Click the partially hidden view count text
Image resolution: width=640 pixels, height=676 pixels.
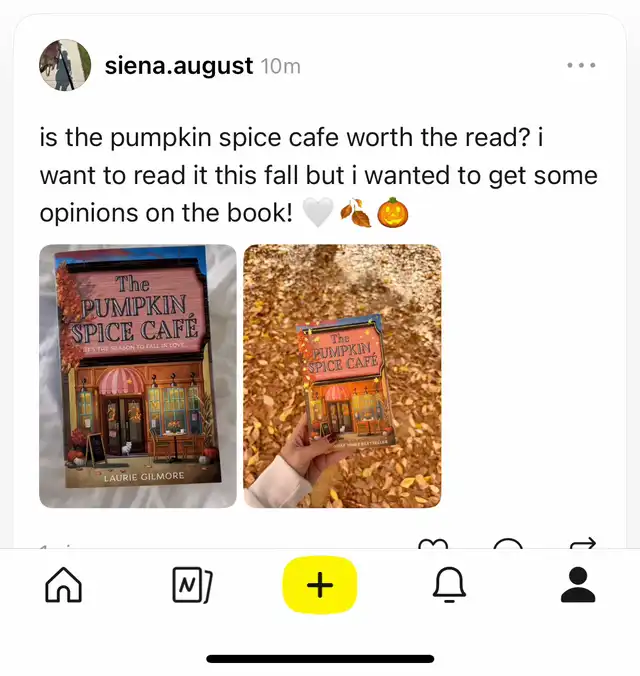tap(56, 547)
